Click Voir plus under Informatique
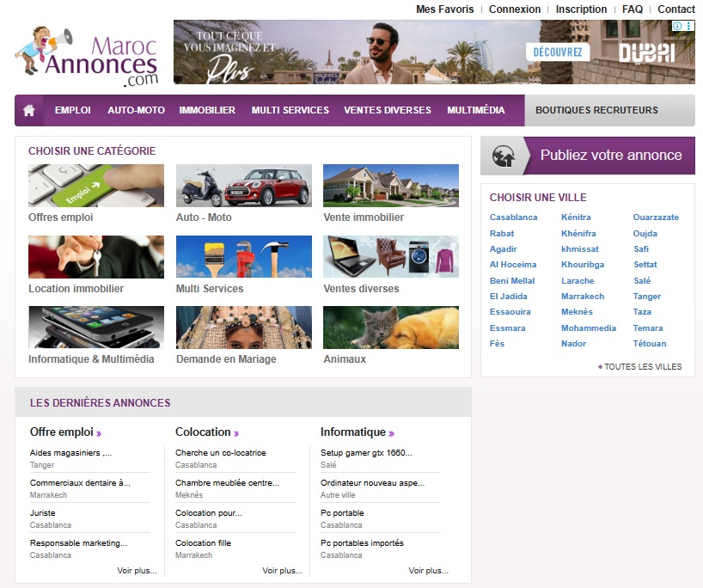Screen dimensions: 703x588 429,571
